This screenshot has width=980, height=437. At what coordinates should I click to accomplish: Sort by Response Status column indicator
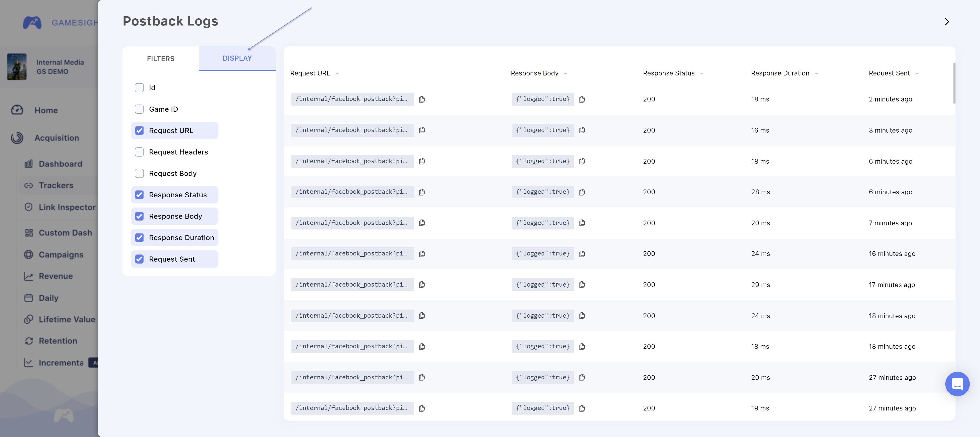click(702, 73)
